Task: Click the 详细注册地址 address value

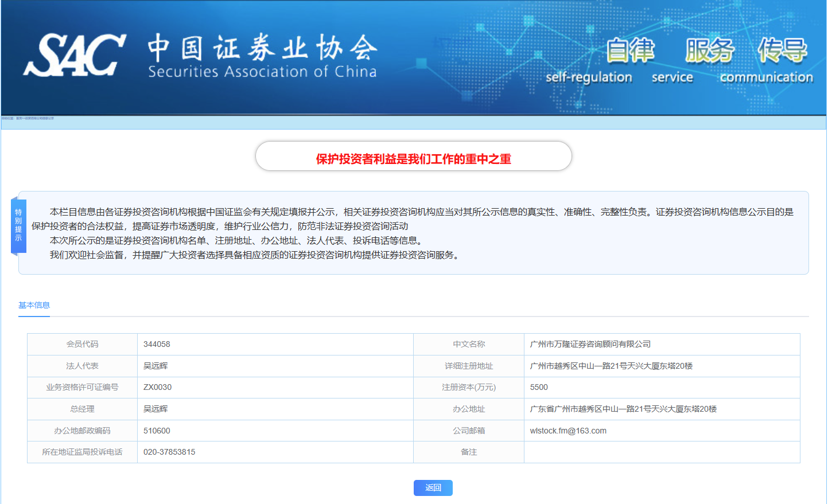Action: pyautogui.click(x=611, y=366)
